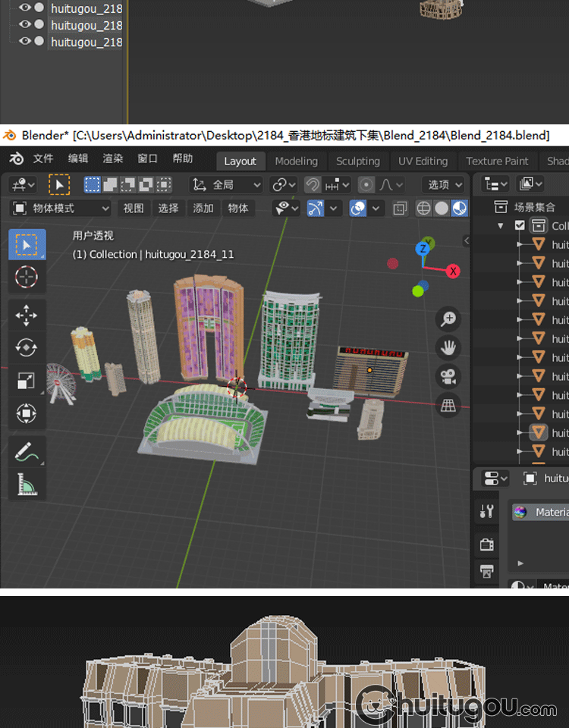Toggle perspective/orthographic grid button
The width and height of the screenshot is (569, 728).
pyautogui.click(x=448, y=406)
